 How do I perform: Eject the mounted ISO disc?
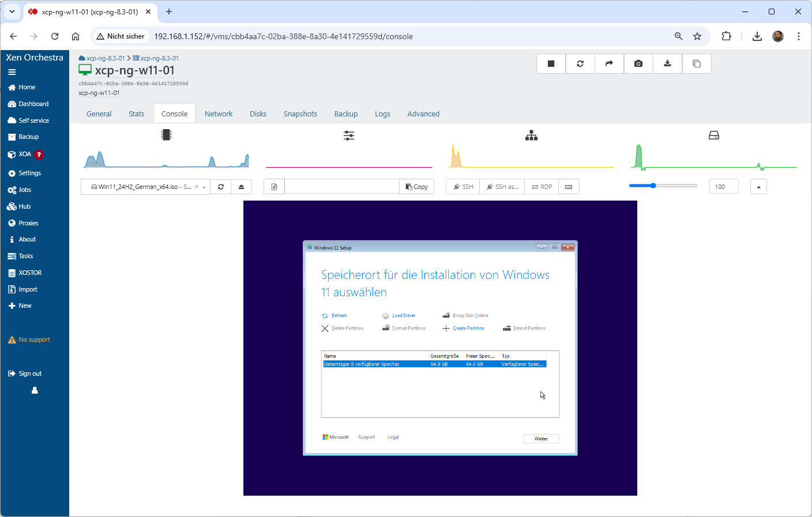[241, 187]
